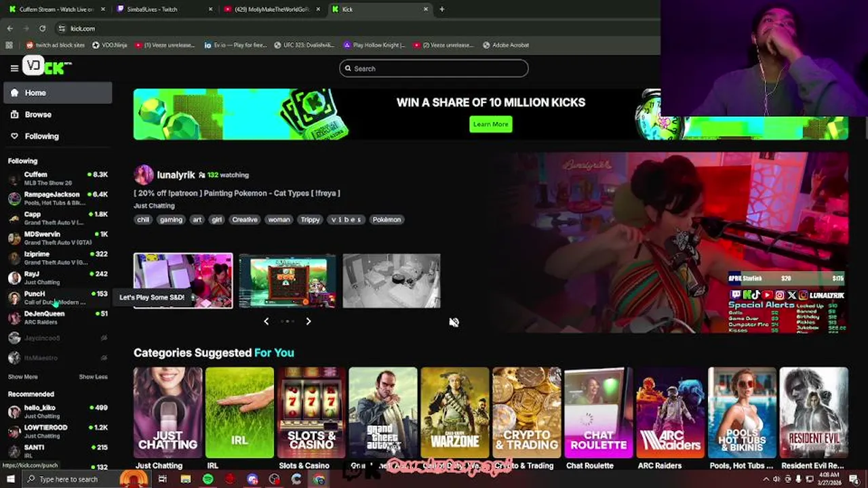Click the 'Pokémon' tag
Screen dimensions: 868x488
[387, 220]
